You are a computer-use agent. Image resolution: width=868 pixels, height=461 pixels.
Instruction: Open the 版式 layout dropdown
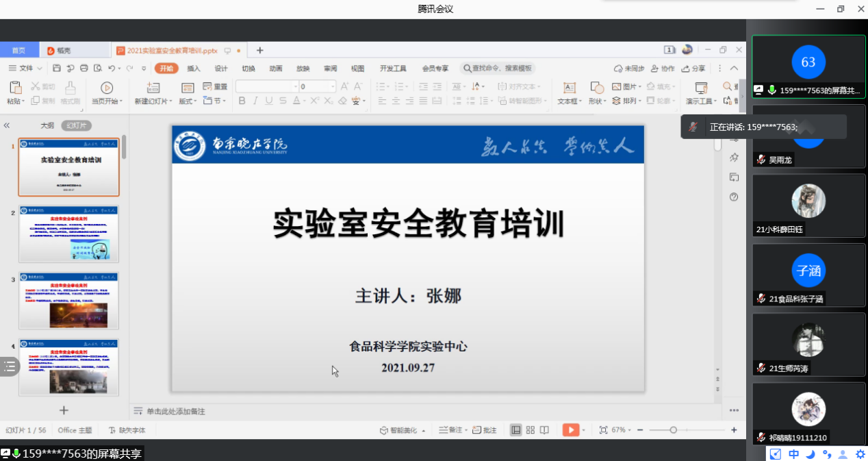click(x=187, y=101)
